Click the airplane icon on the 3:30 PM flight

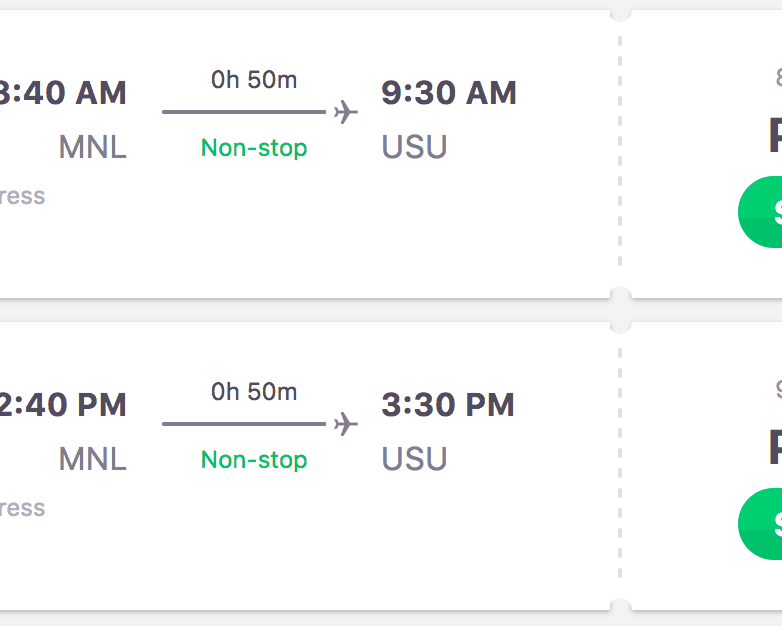(346, 424)
